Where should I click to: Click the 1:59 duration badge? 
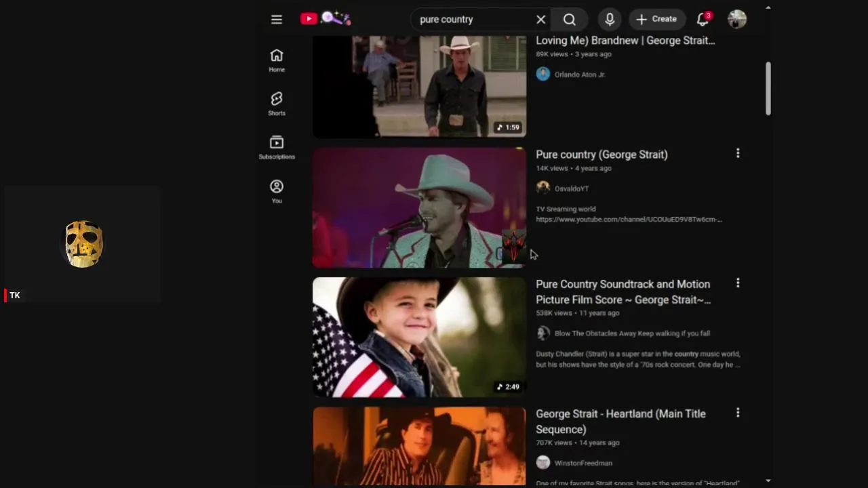click(x=508, y=127)
